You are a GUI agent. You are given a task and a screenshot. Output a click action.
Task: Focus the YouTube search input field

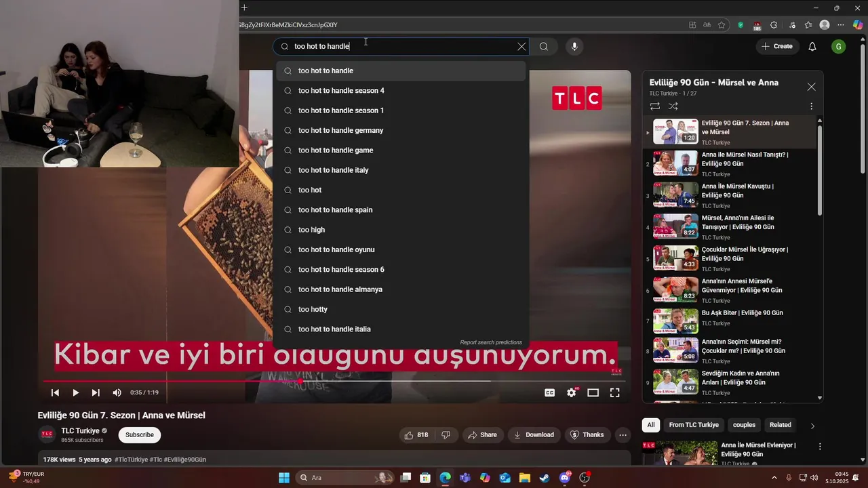[400, 47]
